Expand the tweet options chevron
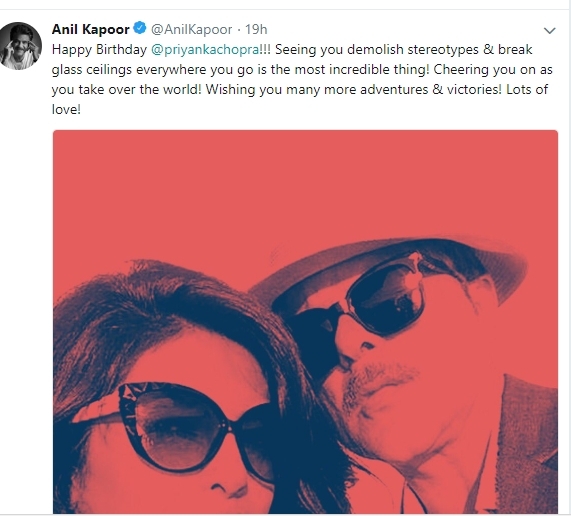Screen dimensions: 571x516 coord(549,31)
